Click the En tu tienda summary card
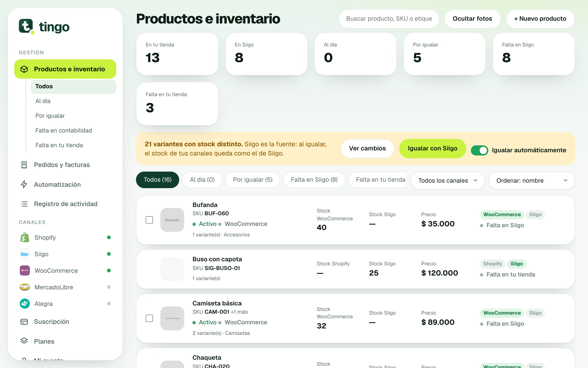Image resolution: width=588 pixels, height=368 pixels. click(177, 54)
